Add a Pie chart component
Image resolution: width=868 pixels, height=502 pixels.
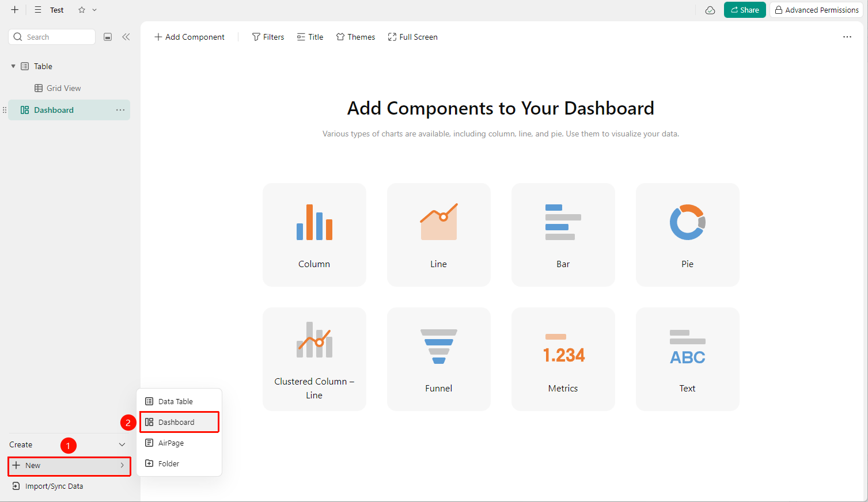point(688,235)
